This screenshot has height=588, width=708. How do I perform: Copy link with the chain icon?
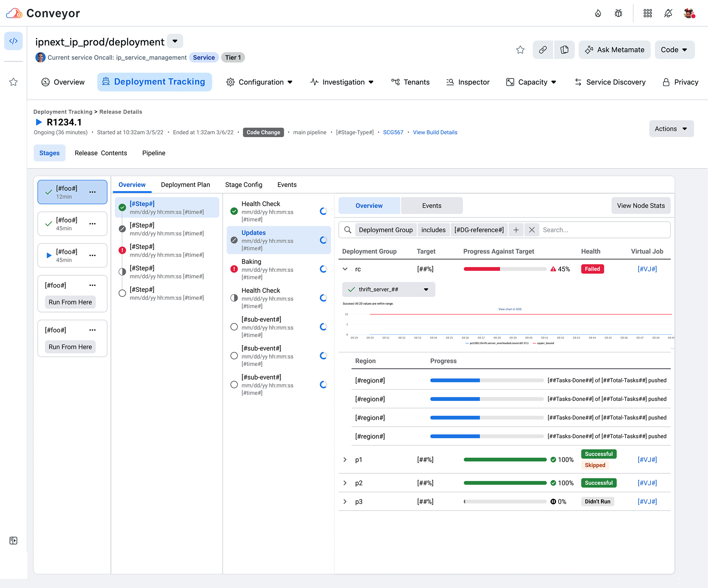pyautogui.click(x=543, y=50)
